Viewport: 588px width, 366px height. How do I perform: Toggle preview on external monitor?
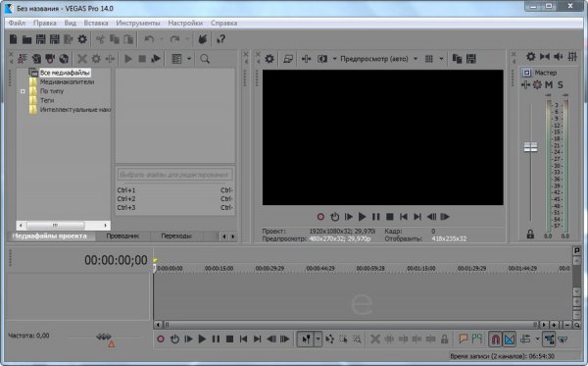(288, 59)
